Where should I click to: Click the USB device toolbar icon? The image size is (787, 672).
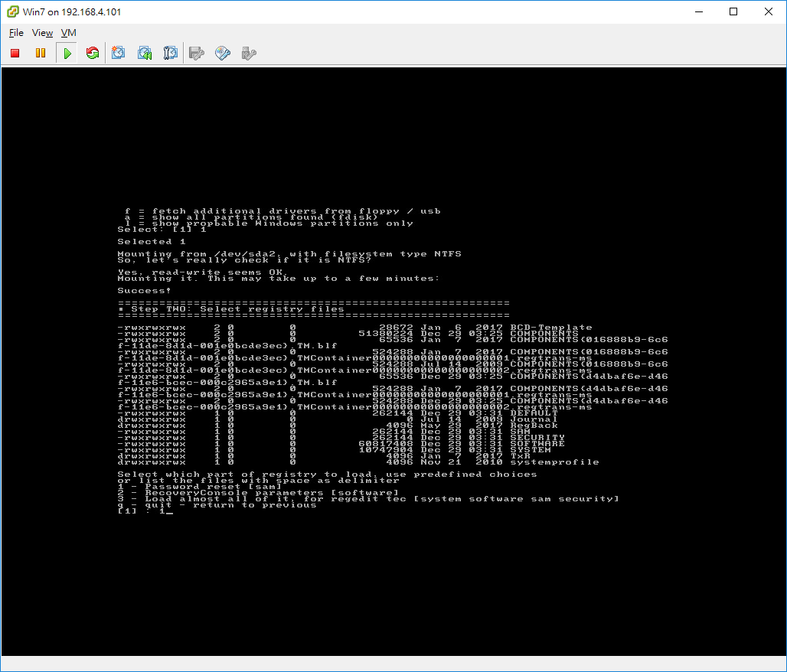click(x=248, y=53)
